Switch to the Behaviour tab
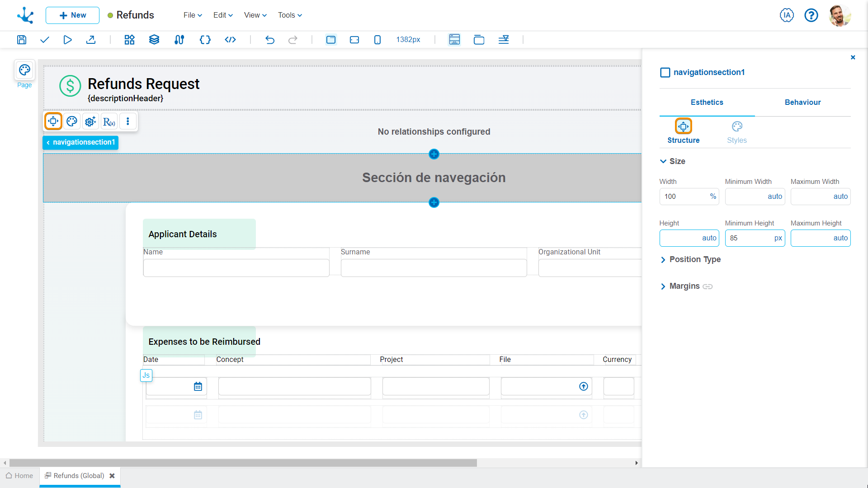Image resolution: width=868 pixels, height=488 pixels. click(802, 103)
